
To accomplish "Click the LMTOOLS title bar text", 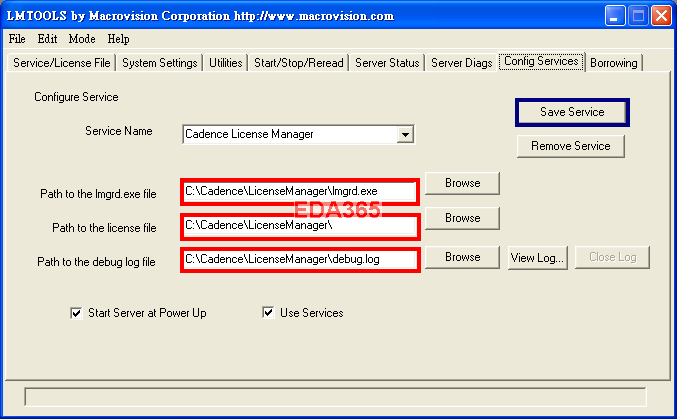I will 200,16.
